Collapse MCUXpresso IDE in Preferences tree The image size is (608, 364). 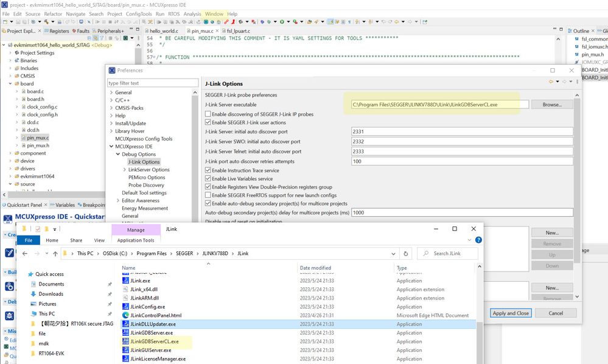pyautogui.click(x=111, y=147)
